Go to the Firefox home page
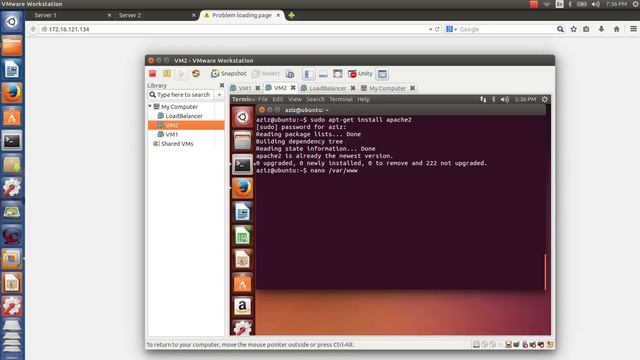The image size is (640, 360). (616, 29)
